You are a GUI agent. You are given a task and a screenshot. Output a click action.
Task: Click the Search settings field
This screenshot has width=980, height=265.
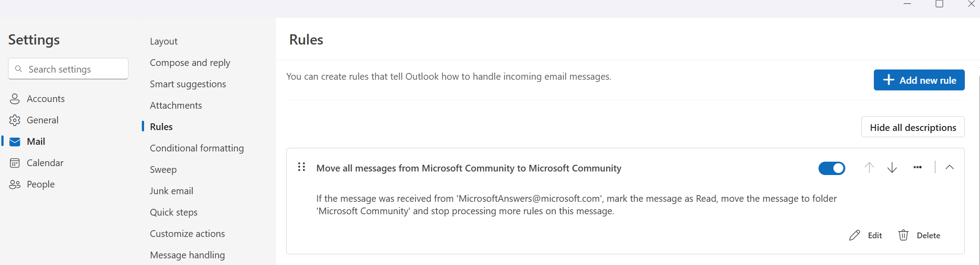(x=68, y=69)
